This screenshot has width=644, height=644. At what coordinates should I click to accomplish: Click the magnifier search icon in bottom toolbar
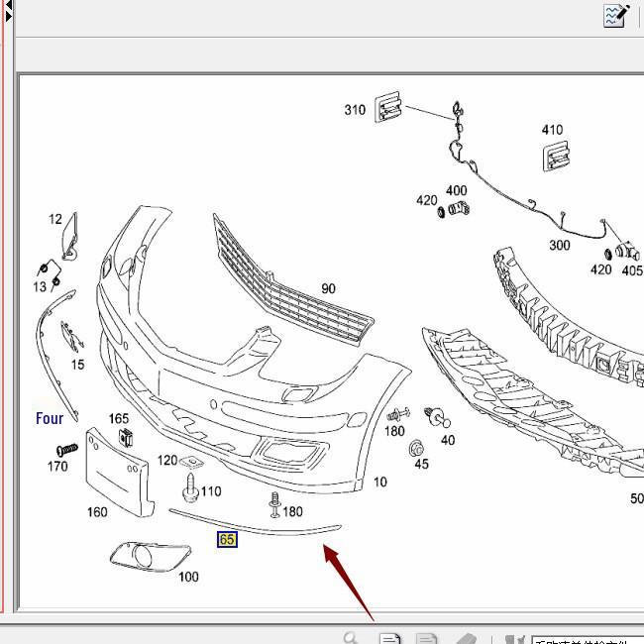[351, 638]
